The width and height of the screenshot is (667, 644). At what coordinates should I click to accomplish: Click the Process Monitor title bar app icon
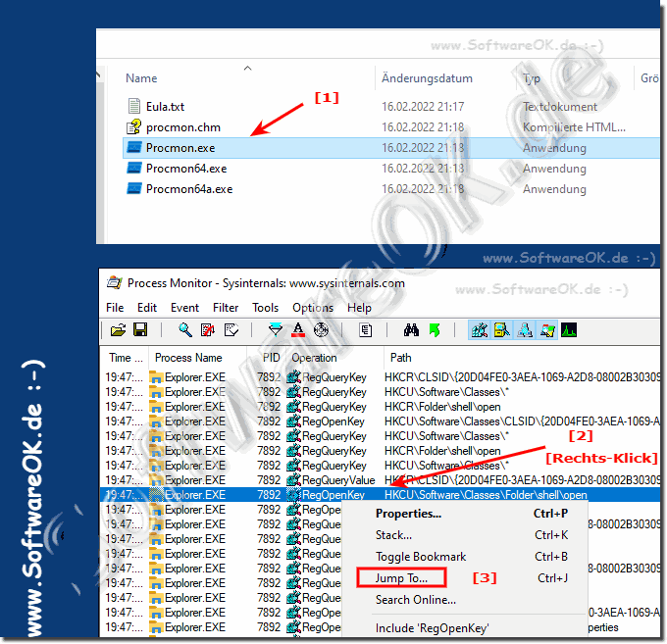pyautogui.click(x=114, y=282)
